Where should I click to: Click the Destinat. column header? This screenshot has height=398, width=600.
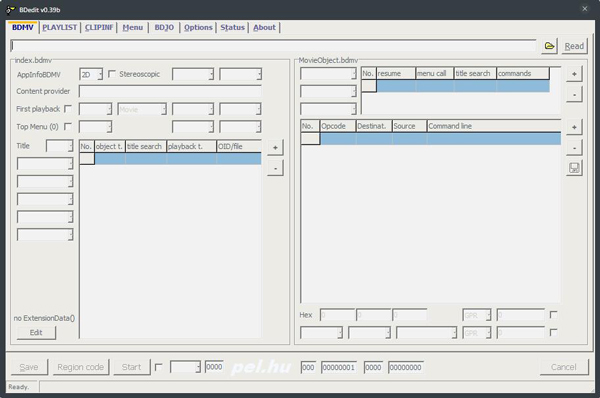374,126
